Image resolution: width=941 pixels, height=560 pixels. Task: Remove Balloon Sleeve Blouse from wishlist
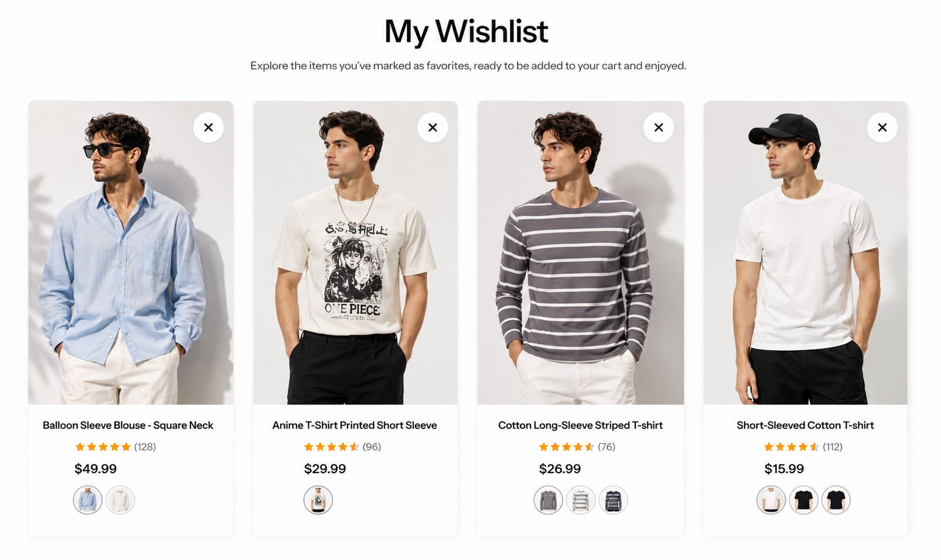tap(208, 128)
